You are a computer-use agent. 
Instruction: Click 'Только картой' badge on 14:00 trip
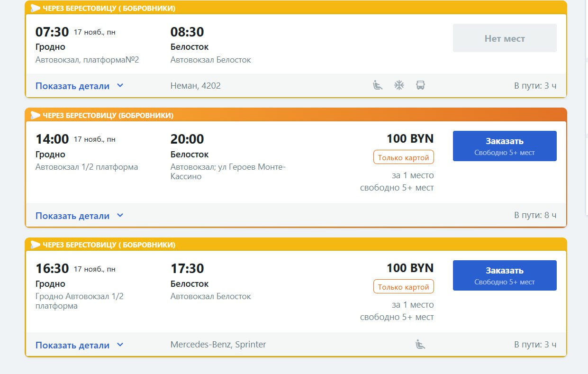pyautogui.click(x=403, y=157)
